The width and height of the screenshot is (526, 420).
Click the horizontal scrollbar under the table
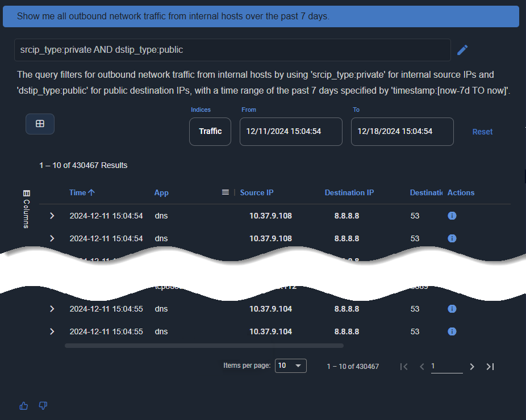pyautogui.click(x=204, y=346)
